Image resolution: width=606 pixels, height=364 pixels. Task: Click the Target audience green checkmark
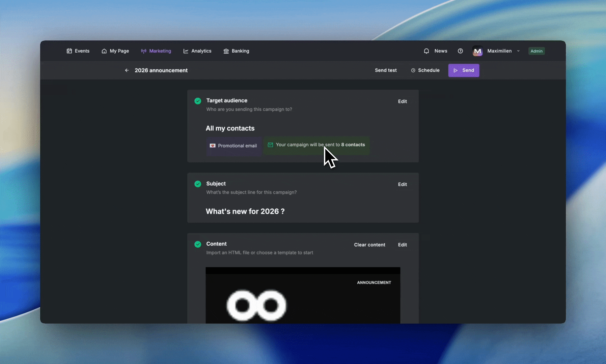click(198, 101)
